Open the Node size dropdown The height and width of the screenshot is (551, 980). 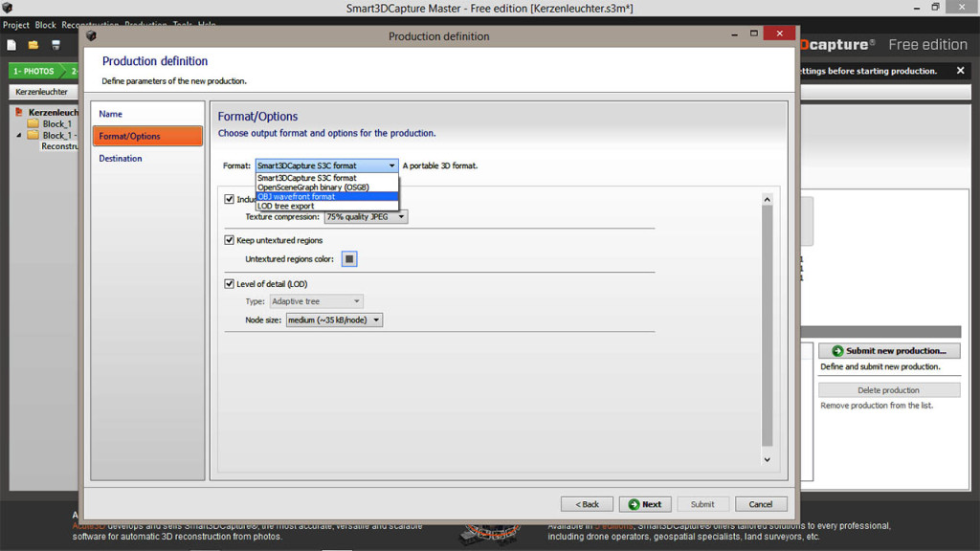(x=334, y=320)
